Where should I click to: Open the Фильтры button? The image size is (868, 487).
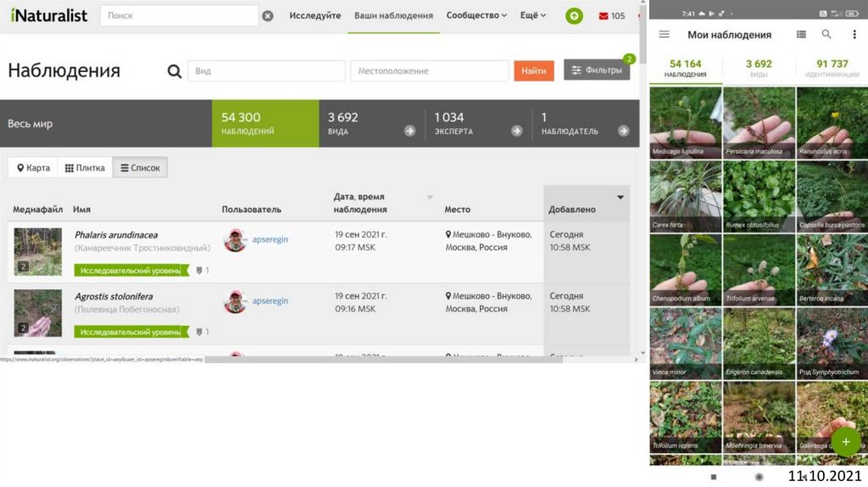point(597,70)
